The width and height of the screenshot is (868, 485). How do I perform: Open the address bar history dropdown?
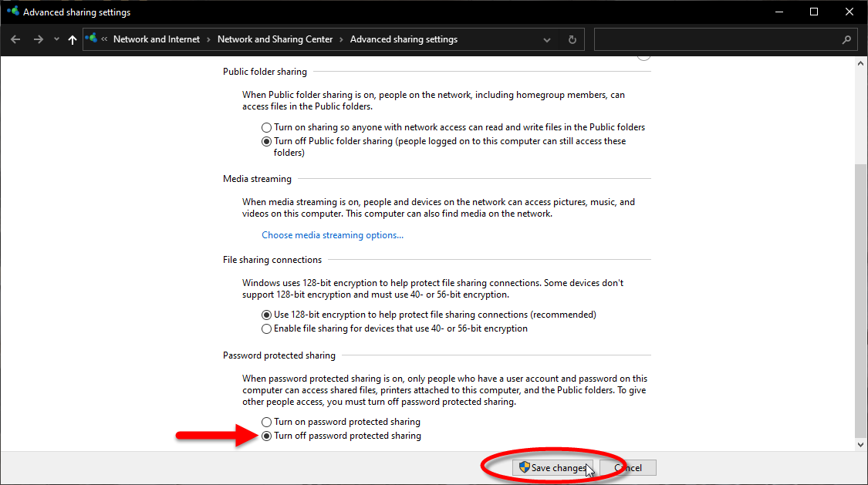(x=547, y=39)
